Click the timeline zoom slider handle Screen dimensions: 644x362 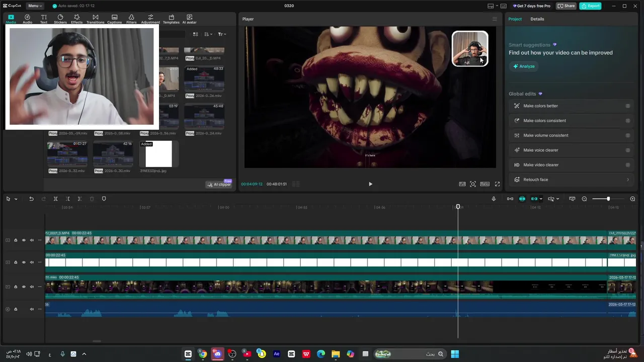[x=608, y=199]
